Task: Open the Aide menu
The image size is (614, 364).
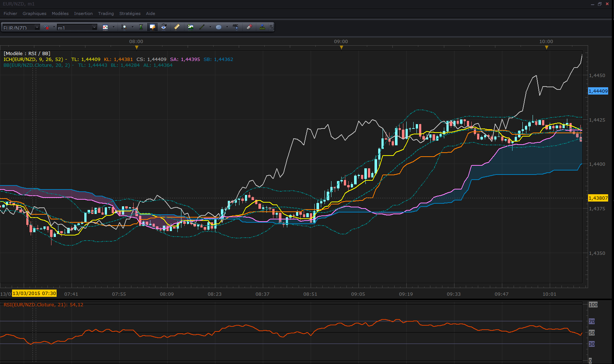Action: [x=150, y=14]
